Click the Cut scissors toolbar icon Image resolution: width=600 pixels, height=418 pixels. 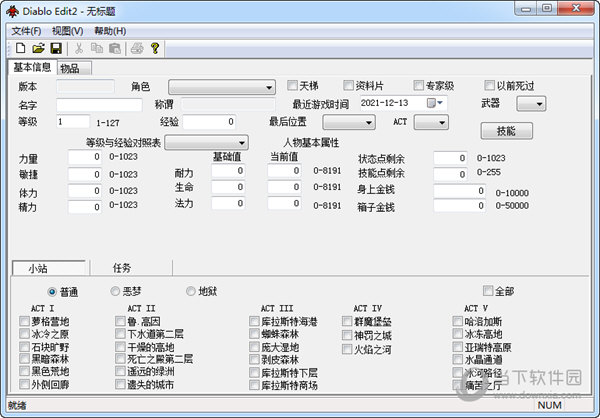79,48
